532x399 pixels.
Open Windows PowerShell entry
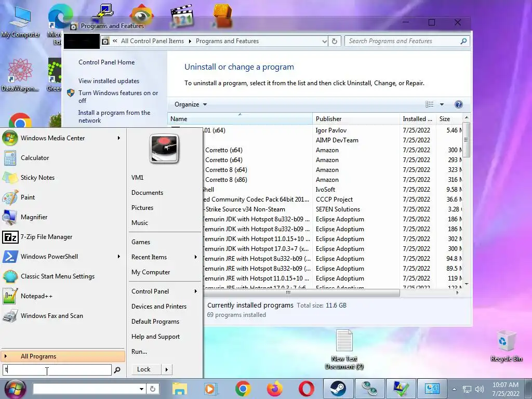click(62, 257)
